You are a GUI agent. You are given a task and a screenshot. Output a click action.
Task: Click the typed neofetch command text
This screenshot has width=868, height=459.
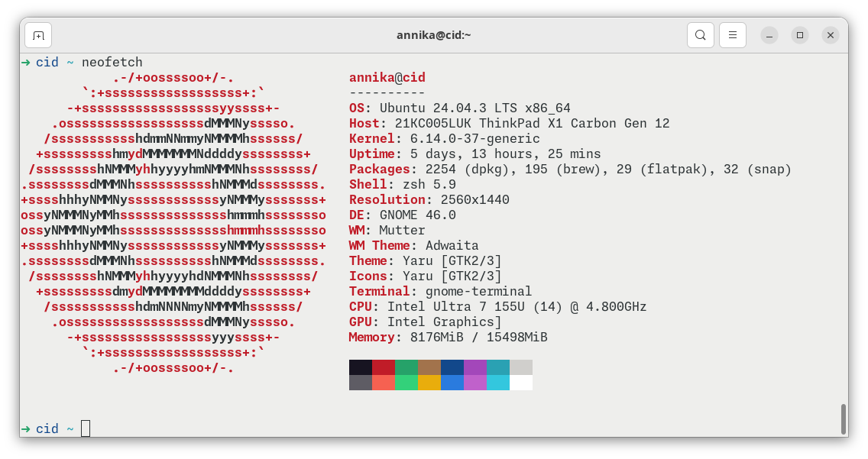click(x=112, y=62)
